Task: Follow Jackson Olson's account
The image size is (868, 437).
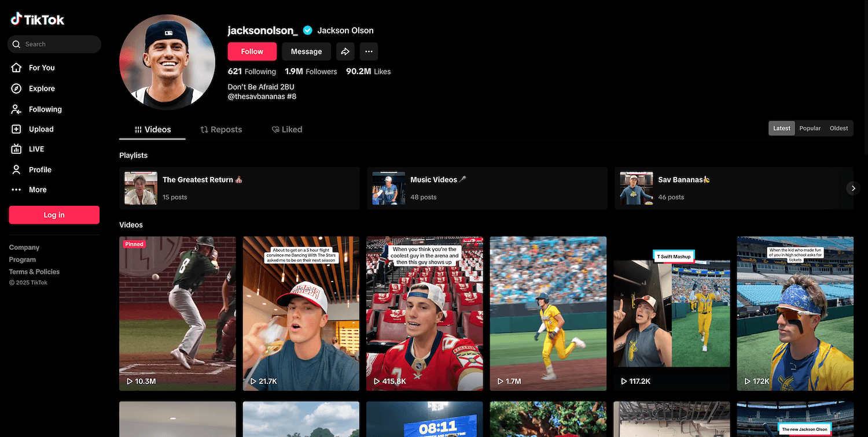Action: pyautogui.click(x=252, y=51)
